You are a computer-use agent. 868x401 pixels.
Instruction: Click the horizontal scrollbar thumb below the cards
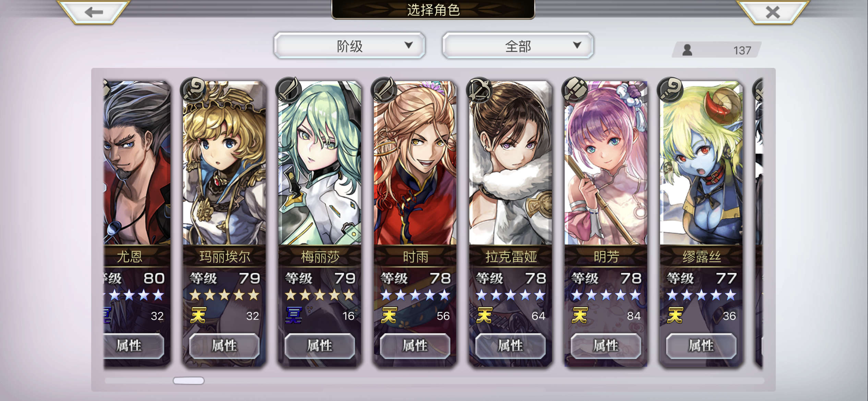pos(189,380)
